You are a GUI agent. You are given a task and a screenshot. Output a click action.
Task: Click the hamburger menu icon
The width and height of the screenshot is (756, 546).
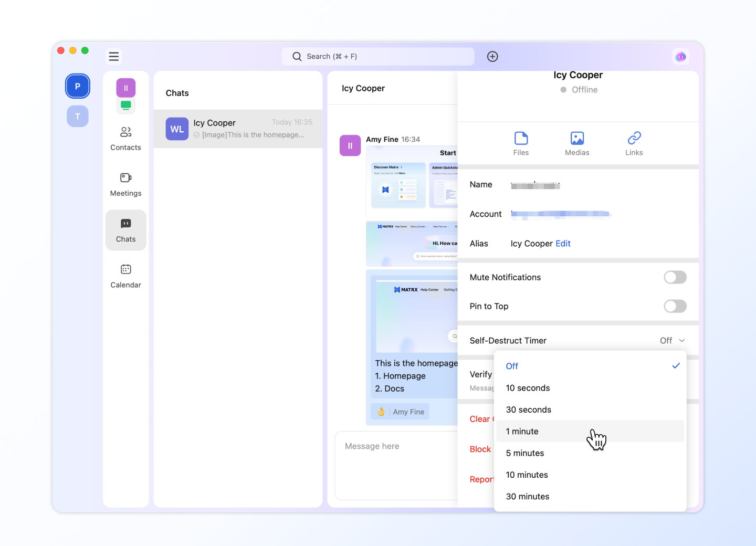[114, 56]
